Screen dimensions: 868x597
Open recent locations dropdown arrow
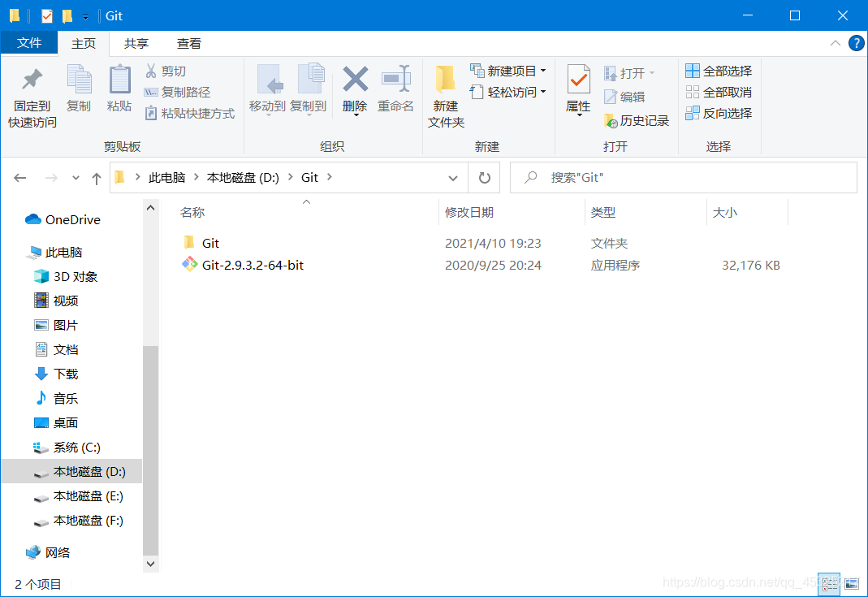coord(76,178)
